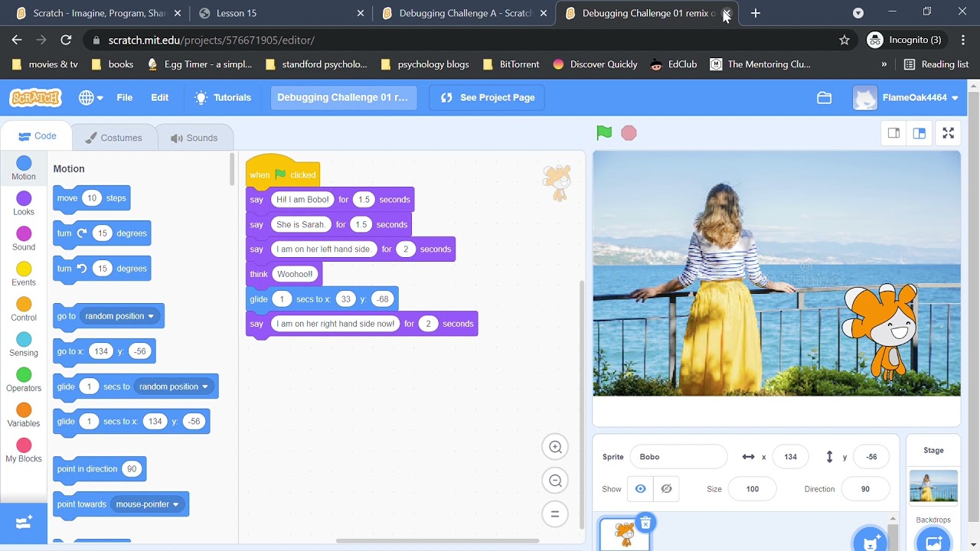Bookmark this page with the star icon
980x551 pixels.
click(844, 40)
